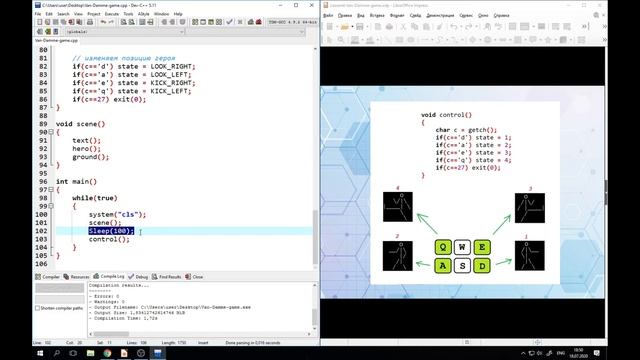
Task: Open the Windows Start menu
Action: coord(40,353)
